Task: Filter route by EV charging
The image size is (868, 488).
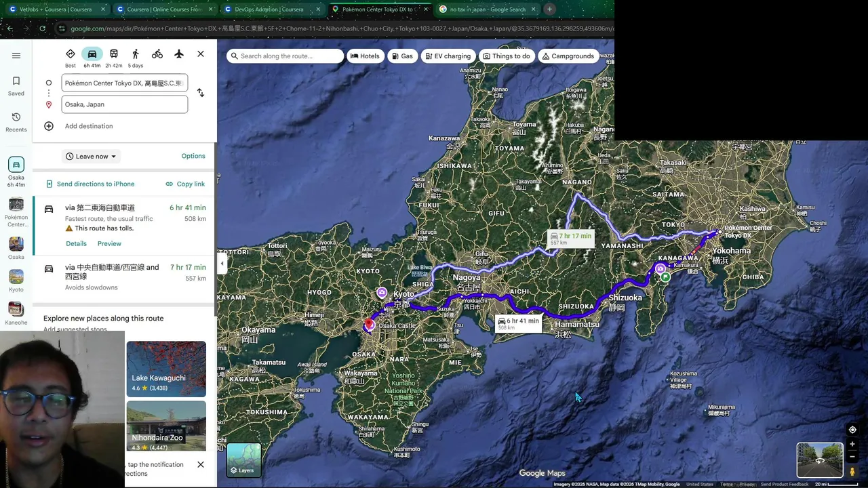Action: [x=448, y=56]
